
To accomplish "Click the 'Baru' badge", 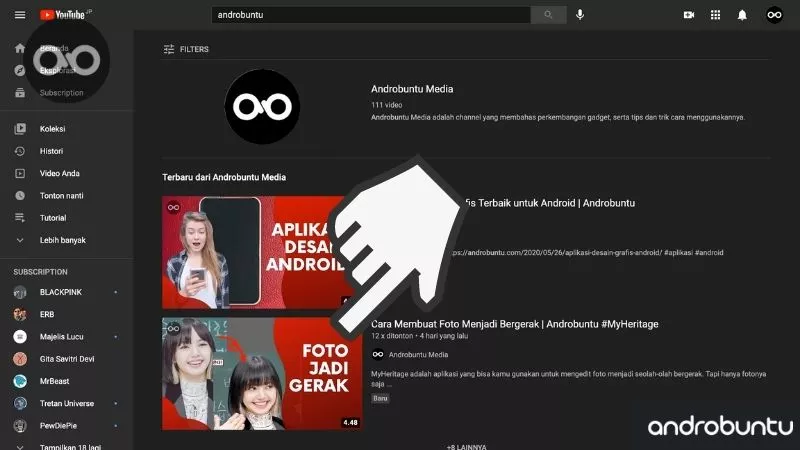I will coord(380,398).
